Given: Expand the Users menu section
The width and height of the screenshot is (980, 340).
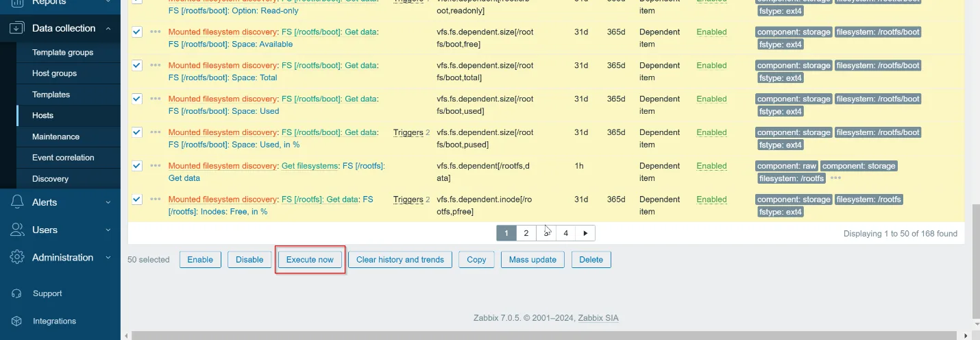Looking at the screenshot, I should (108, 230).
